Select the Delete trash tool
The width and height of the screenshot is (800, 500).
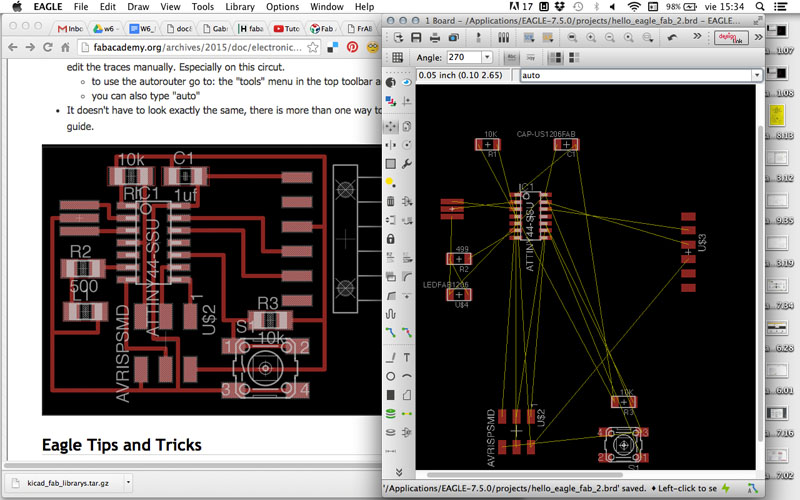coord(391,201)
